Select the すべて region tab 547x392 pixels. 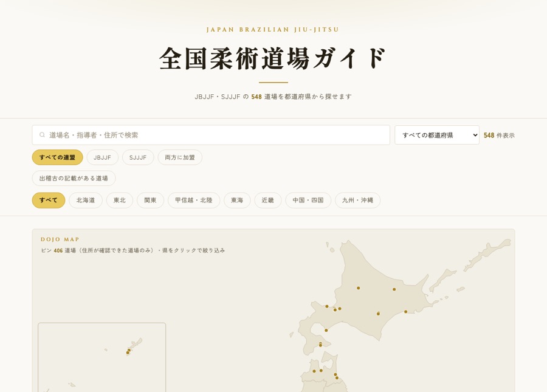tap(49, 200)
